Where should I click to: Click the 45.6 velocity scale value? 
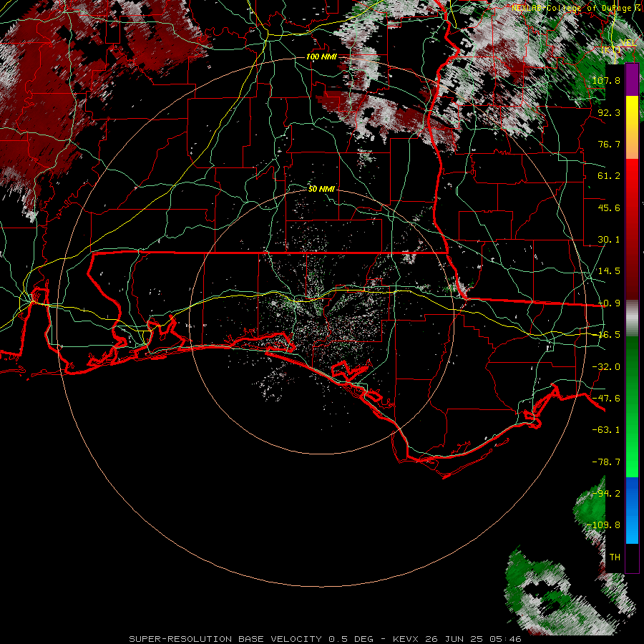click(x=609, y=208)
